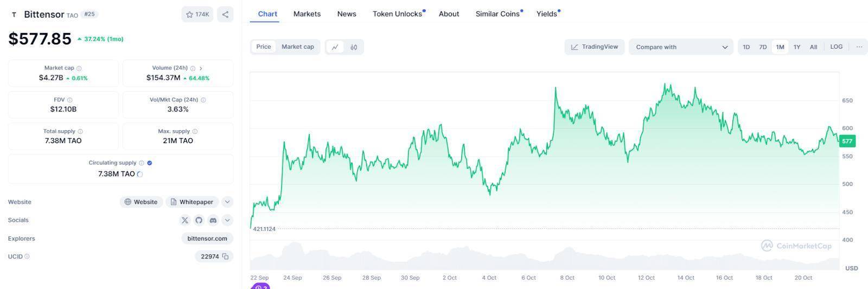Click the 8 Oct date on chart axis
The height and width of the screenshot is (289, 868).
click(567, 278)
